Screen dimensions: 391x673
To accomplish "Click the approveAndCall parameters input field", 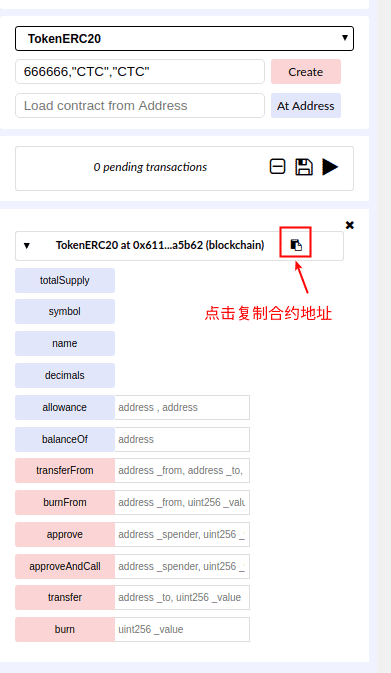I will coord(182,567).
